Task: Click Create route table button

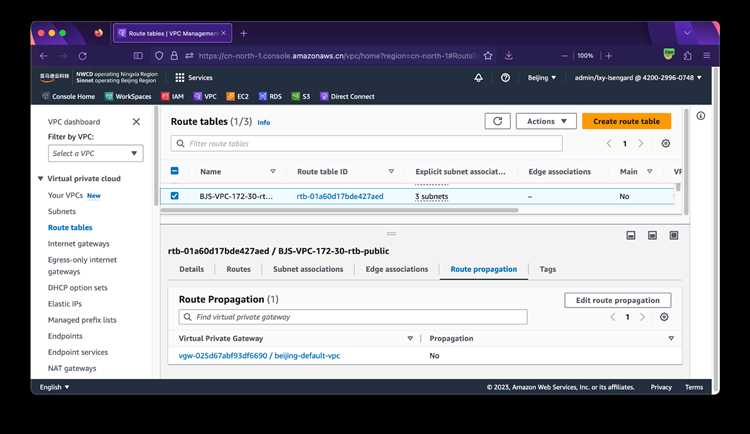Action: [x=627, y=121]
